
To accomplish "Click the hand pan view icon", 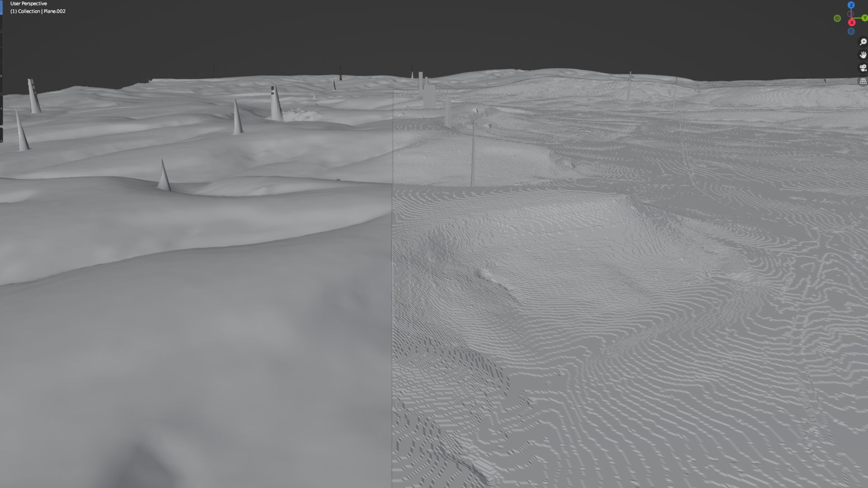I will click(x=863, y=55).
